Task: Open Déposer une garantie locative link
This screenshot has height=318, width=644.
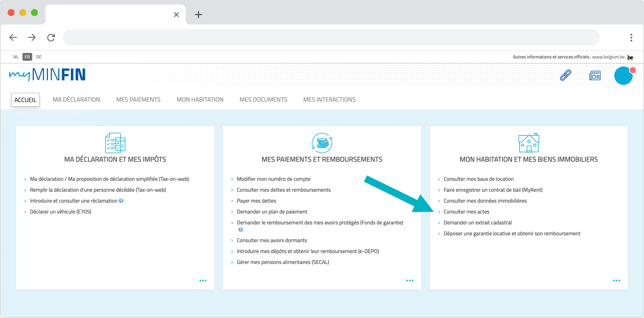Action: pyautogui.click(x=512, y=234)
